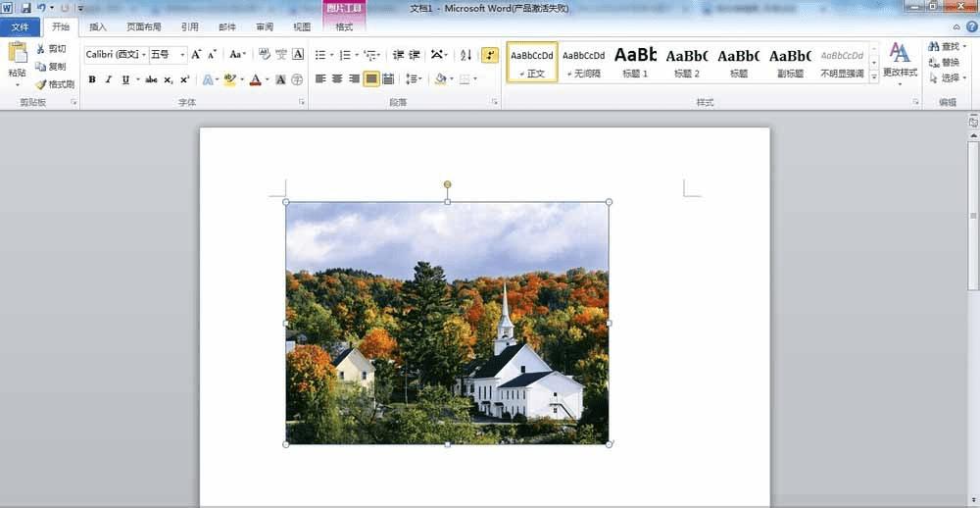
Task: Switch to References (引用) tab
Action: (190, 26)
